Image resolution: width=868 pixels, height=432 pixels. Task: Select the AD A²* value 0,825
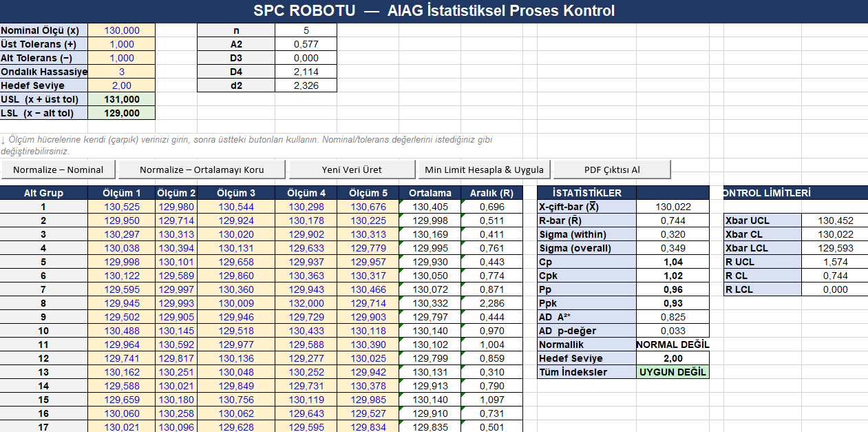click(673, 317)
